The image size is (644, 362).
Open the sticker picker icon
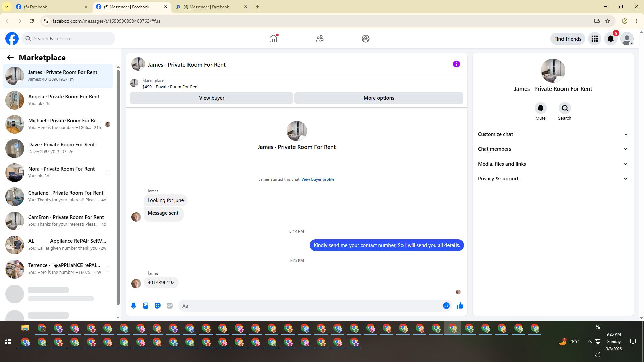158,306
